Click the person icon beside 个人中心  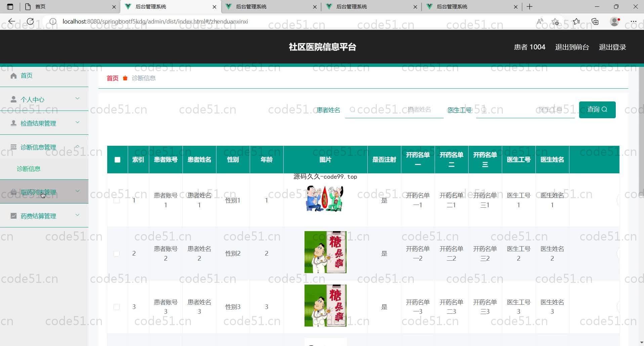click(13, 99)
